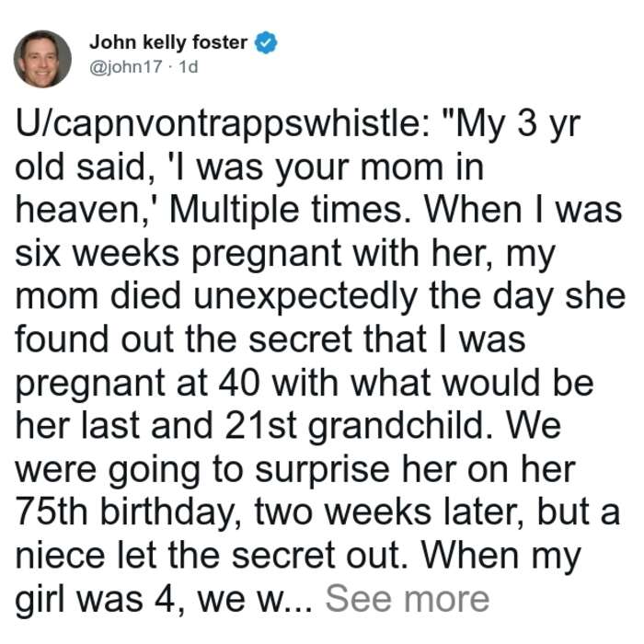The image size is (644, 644).
Task: Click the phrase "pregnant at 40"
Action: (137, 384)
